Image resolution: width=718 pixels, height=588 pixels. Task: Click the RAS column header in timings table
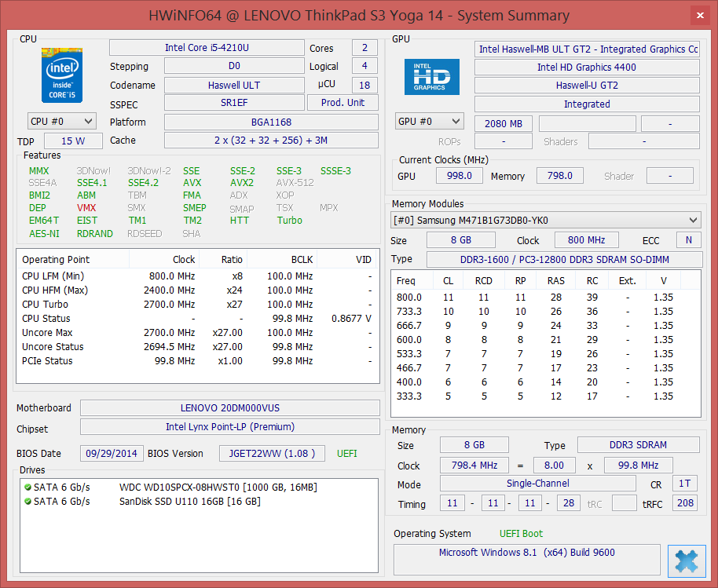(556, 280)
